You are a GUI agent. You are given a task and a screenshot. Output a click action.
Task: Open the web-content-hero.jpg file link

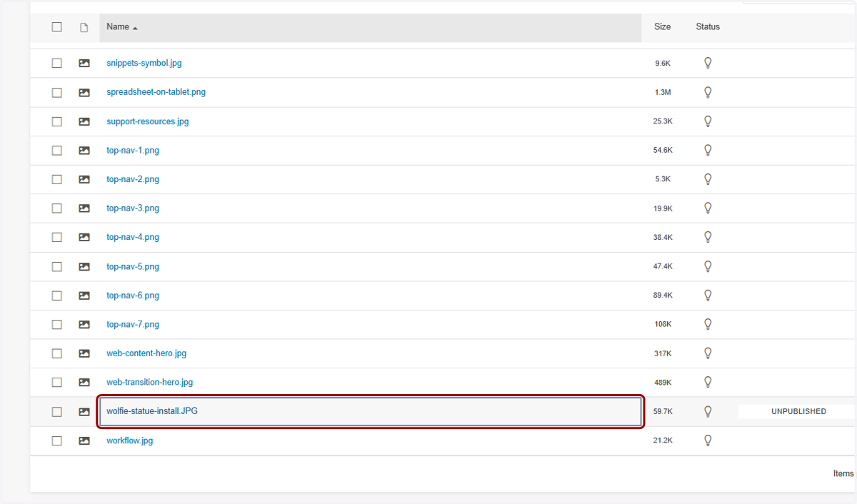[146, 353]
